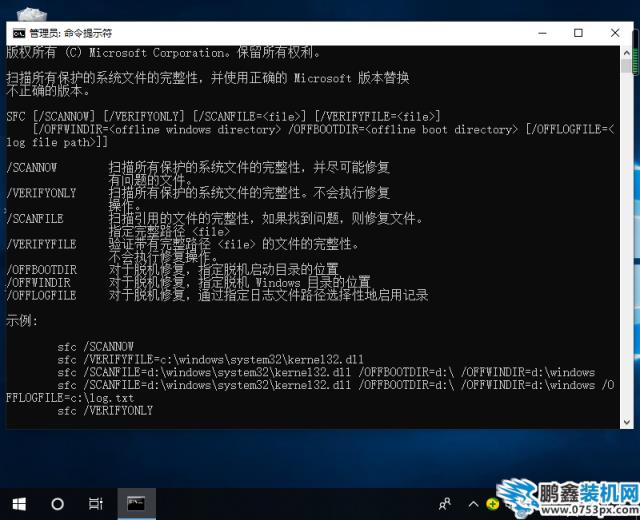The width and height of the screenshot is (640, 520).
Task: Click the /SCANNOW option label
Action: coord(32,168)
